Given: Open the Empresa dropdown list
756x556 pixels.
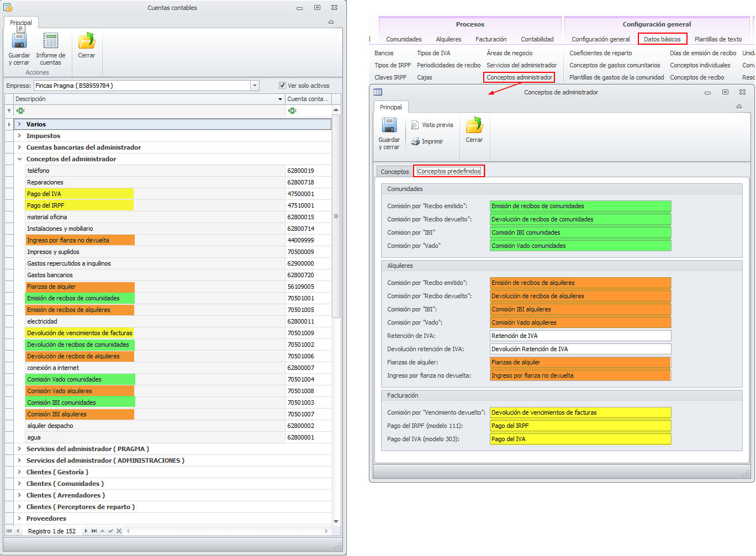Looking at the screenshot, I should pos(255,86).
